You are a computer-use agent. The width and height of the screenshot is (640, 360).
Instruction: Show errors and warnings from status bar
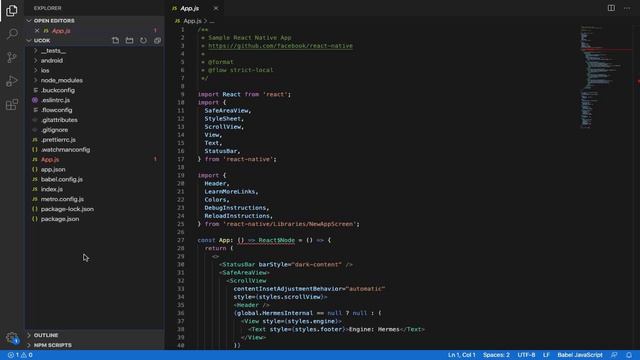pyautogui.click(x=20, y=355)
